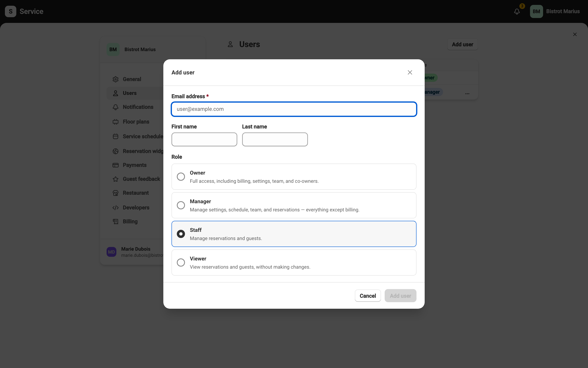This screenshot has width=588, height=368.
Task: Click the Service schedule calendar icon
Action: pyautogui.click(x=115, y=137)
